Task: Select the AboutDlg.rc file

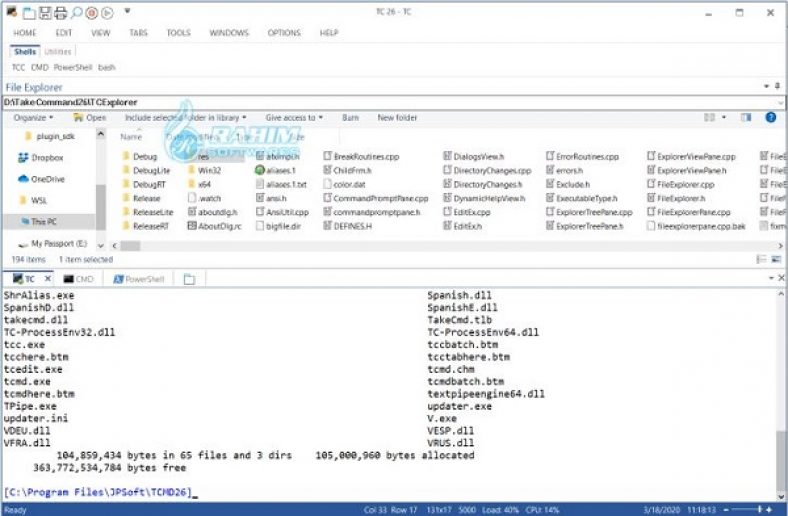Action: 215,226
